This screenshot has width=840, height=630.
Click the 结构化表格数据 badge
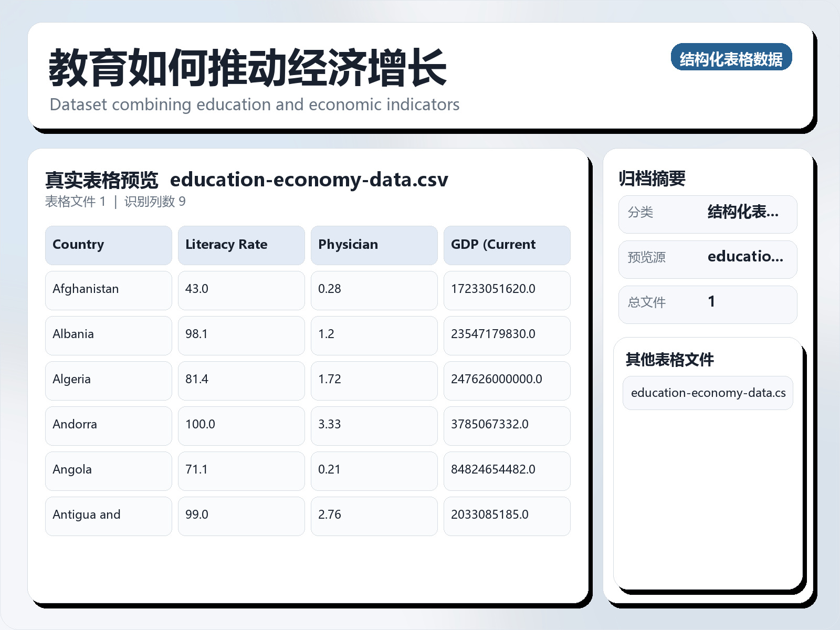(732, 58)
